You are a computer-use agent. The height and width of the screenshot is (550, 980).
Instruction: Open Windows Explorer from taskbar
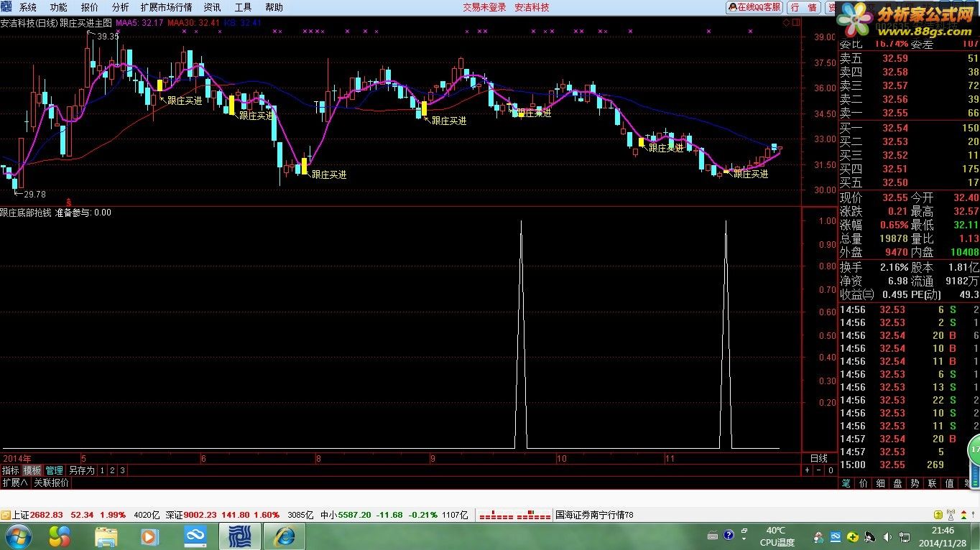click(106, 536)
